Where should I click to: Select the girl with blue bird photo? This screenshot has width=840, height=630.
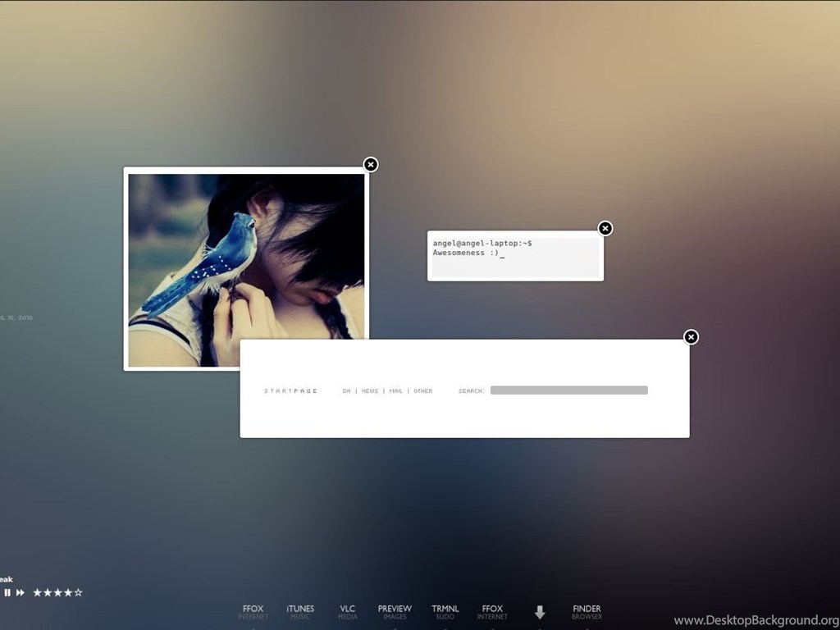point(246,254)
